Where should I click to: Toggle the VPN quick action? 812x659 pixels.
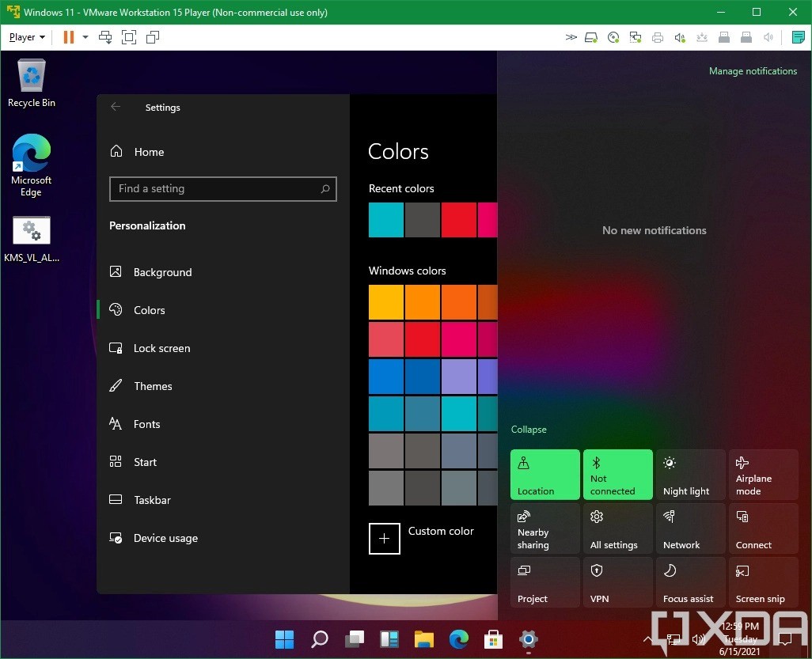[x=618, y=582]
